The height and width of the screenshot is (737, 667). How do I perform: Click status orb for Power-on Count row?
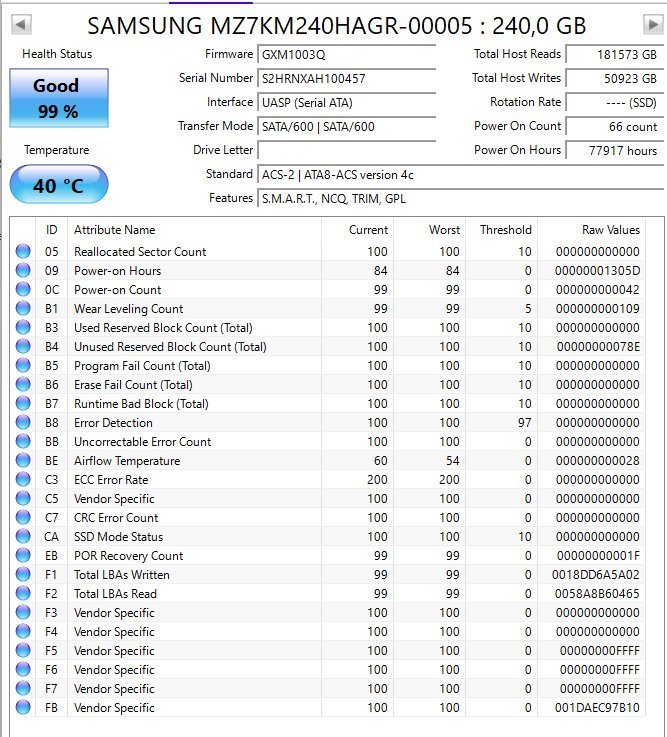[23, 289]
